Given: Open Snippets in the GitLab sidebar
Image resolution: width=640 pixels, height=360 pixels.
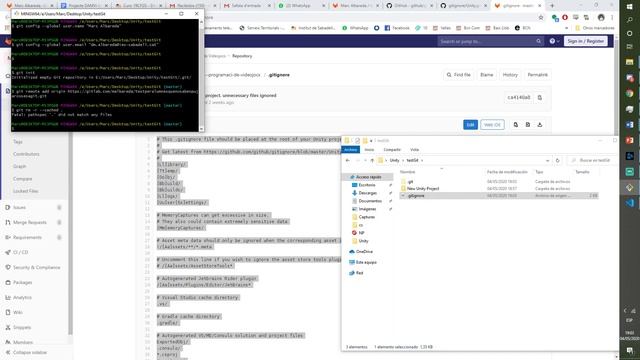Looking at the screenshot, I should point(18,327).
